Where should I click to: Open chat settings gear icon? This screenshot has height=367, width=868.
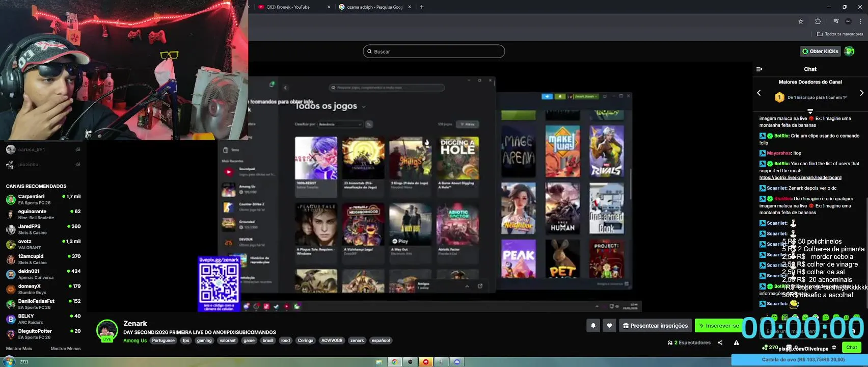click(834, 348)
